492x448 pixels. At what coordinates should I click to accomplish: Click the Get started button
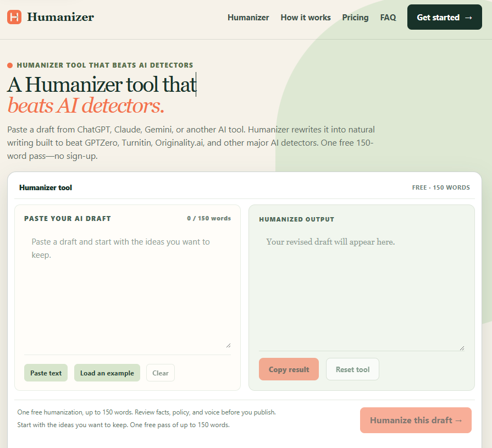(445, 17)
